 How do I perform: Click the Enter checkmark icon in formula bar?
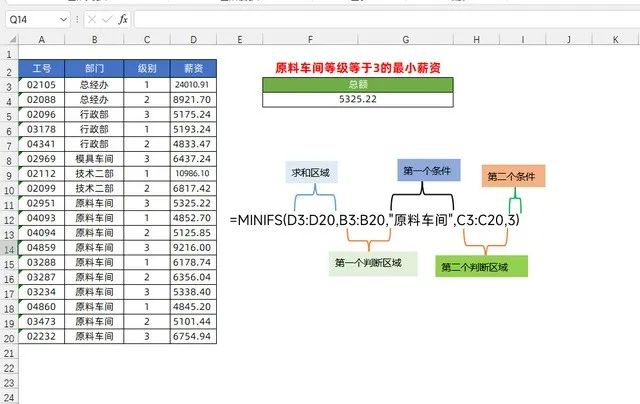click(106, 19)
